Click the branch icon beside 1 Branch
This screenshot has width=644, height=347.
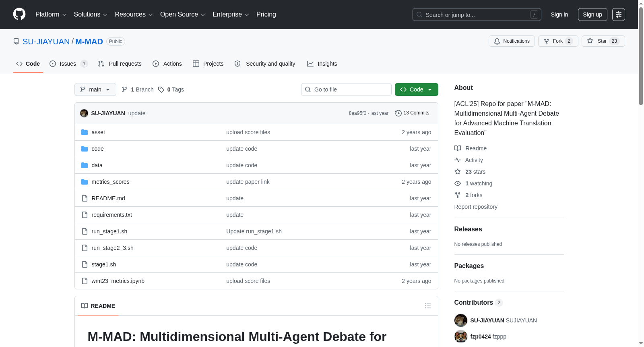point(125,89)
